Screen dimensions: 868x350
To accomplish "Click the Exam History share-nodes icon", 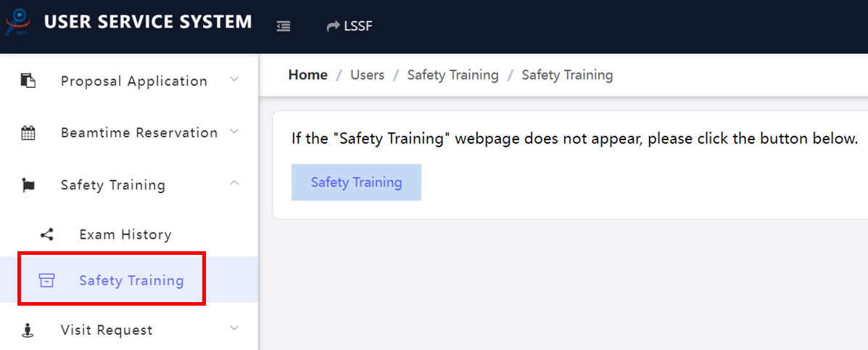I will tap(47, 235).
